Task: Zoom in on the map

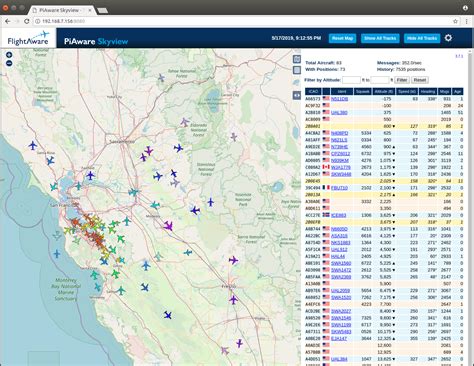Action: pos(9,55)
